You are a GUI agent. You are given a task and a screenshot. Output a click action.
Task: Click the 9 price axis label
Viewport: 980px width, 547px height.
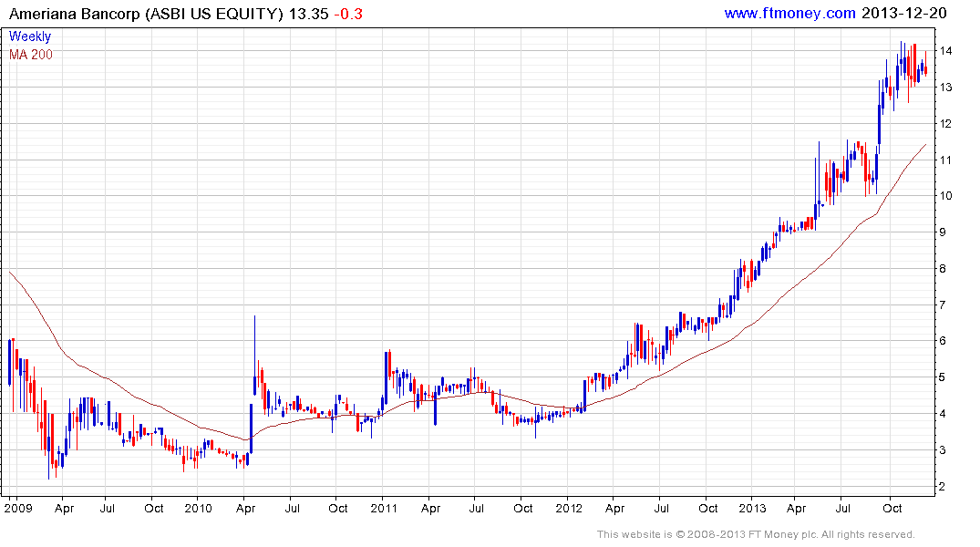point(943,232)
